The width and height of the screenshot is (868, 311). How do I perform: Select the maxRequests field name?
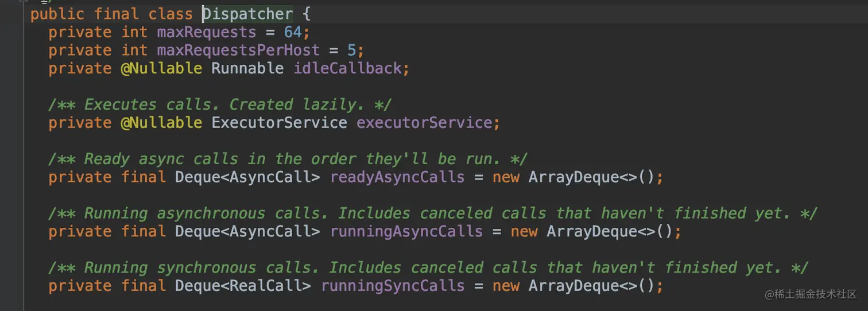coord(207,32)
